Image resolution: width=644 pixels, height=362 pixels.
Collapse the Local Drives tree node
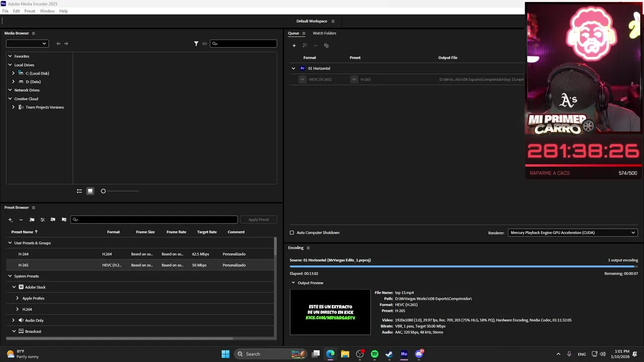(x=10, y=65)
